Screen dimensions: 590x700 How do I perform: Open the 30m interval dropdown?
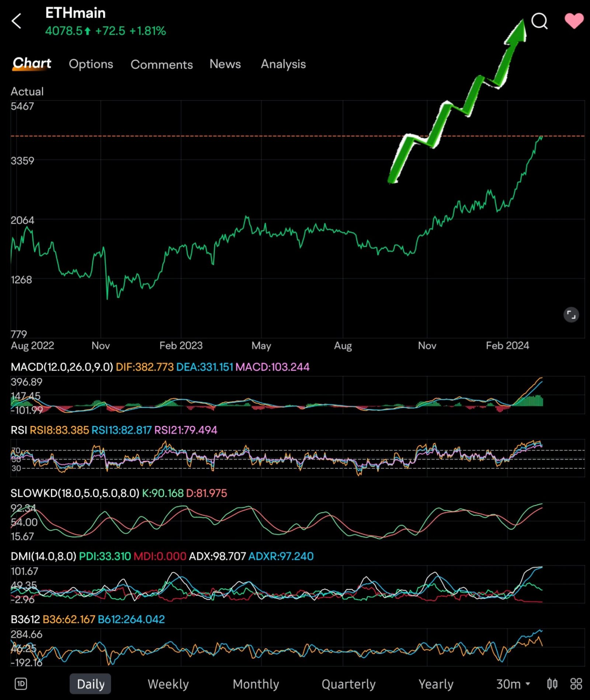coord(513,684)
